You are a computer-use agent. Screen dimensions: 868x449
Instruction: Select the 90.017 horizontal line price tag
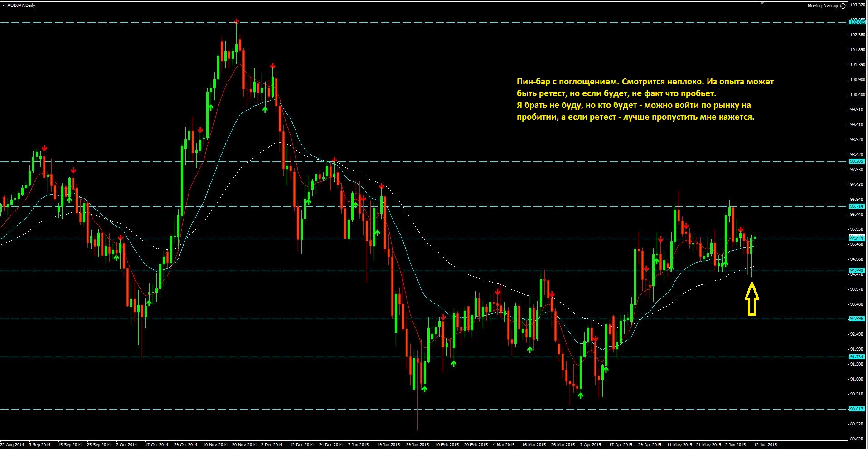point(857,409)
